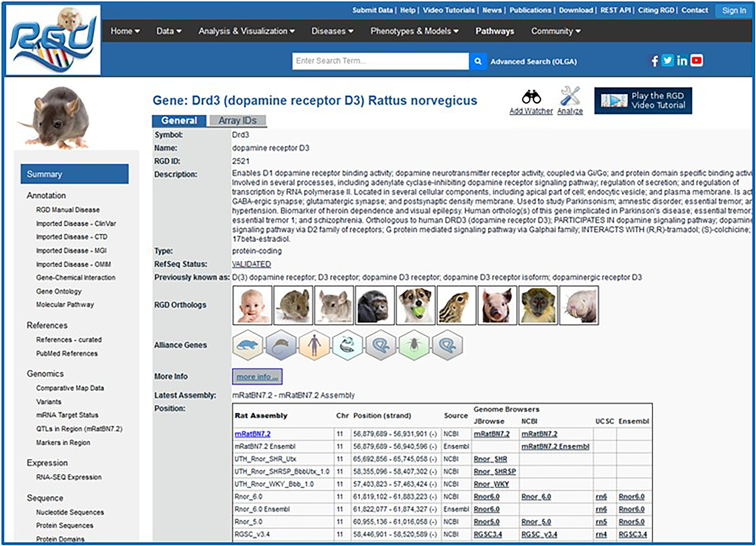Open the Data dropdown menu
Viewport: 756px width, 546px height.
click(168, 31)
